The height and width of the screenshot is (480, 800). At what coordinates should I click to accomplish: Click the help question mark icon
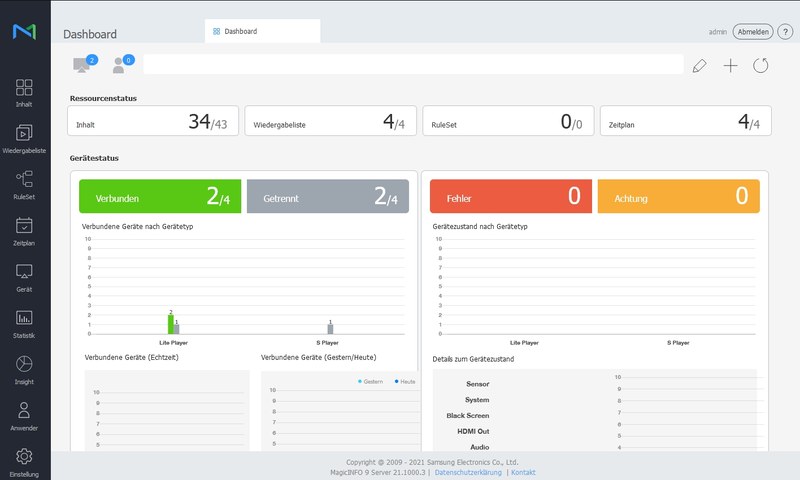click(785, 32)
